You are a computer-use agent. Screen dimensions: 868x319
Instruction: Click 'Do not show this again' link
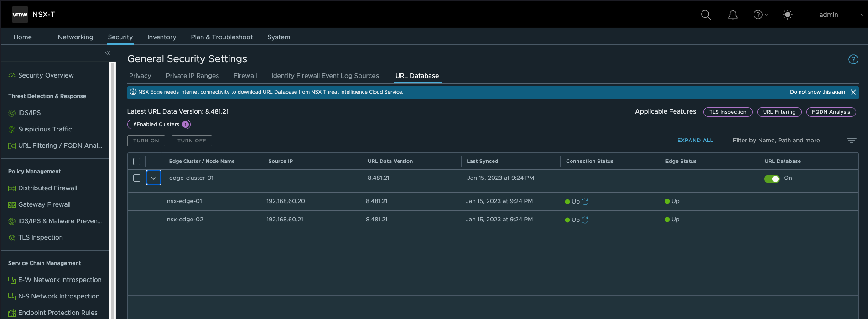[817, 92]
